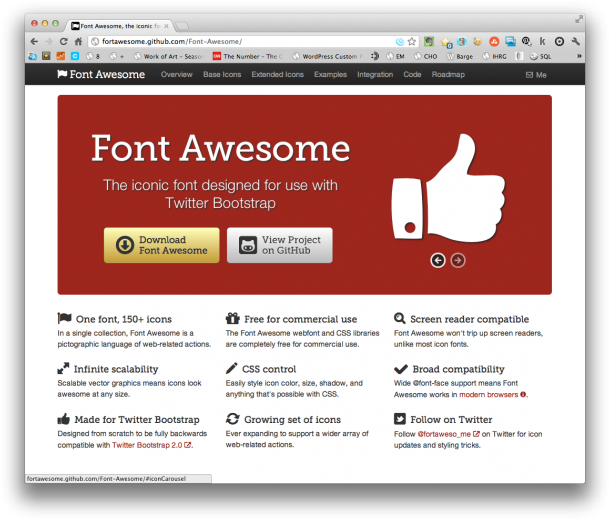Open the browser home page
Image resolution: width=609 pixels, height=519 pixels.
click(x=78, y=42)
